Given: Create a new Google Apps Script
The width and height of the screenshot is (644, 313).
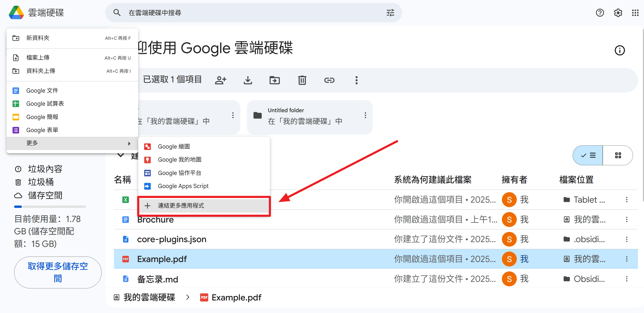Looking at the screenshot, I should tap(204, 186).
